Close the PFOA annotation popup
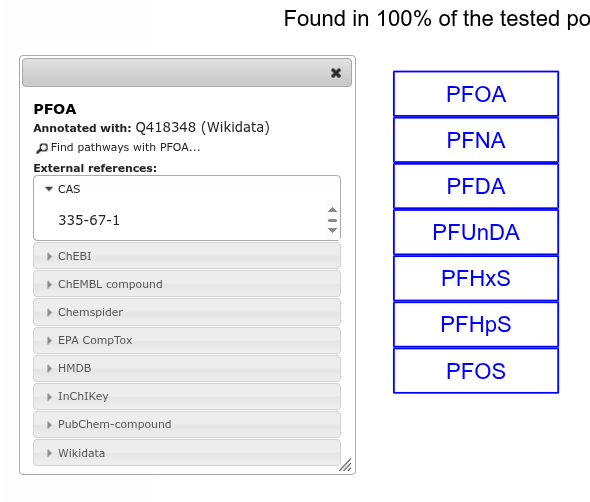Image resolution: width=590 pixels, height=502 pixels. [x=336, y=73]
